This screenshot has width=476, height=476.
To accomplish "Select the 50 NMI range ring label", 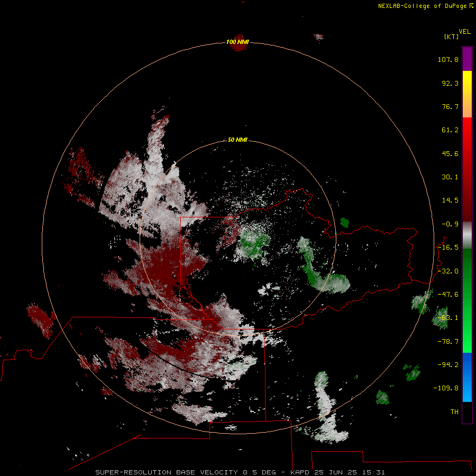I will click(237, 140).
